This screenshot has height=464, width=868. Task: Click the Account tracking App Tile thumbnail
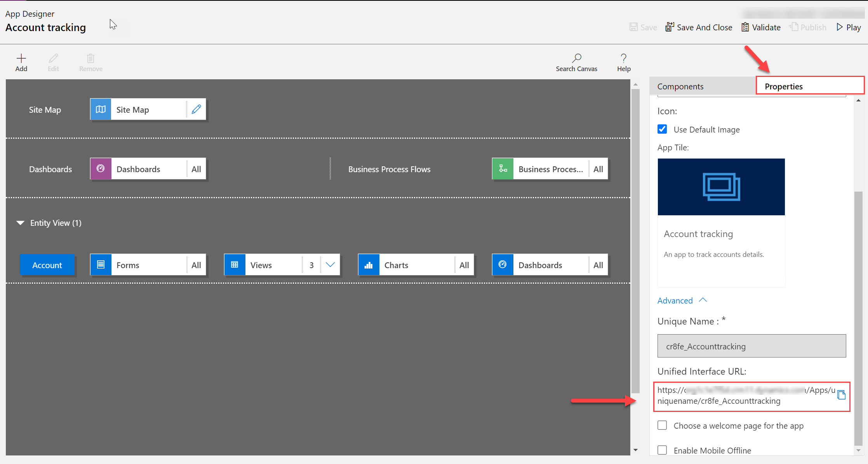coord(721,187)
